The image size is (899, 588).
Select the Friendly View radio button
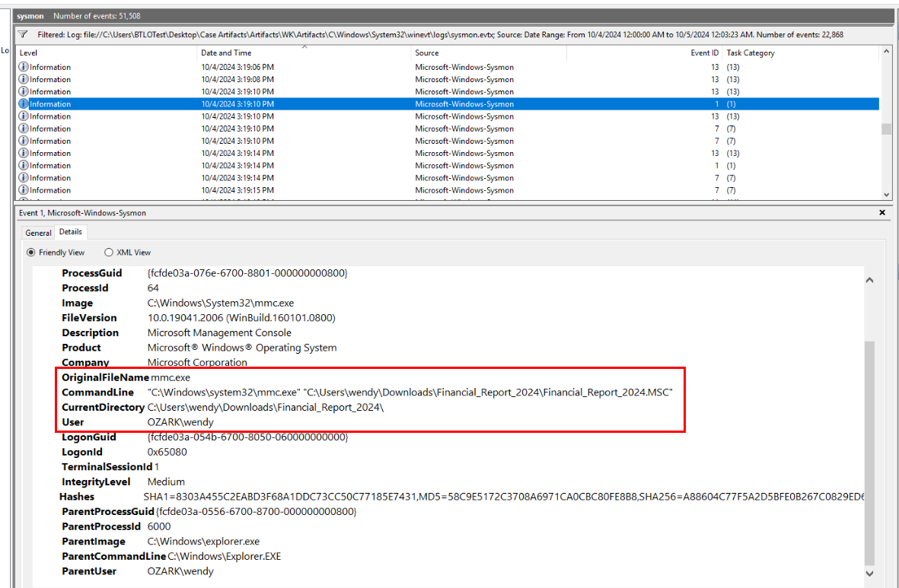pos(31,253)
